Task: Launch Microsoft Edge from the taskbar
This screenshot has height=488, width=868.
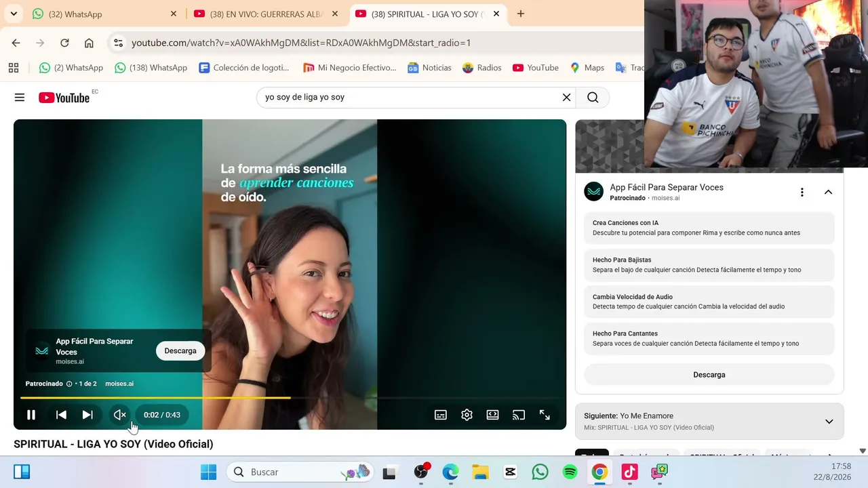Action: click(x=450, y=472)
